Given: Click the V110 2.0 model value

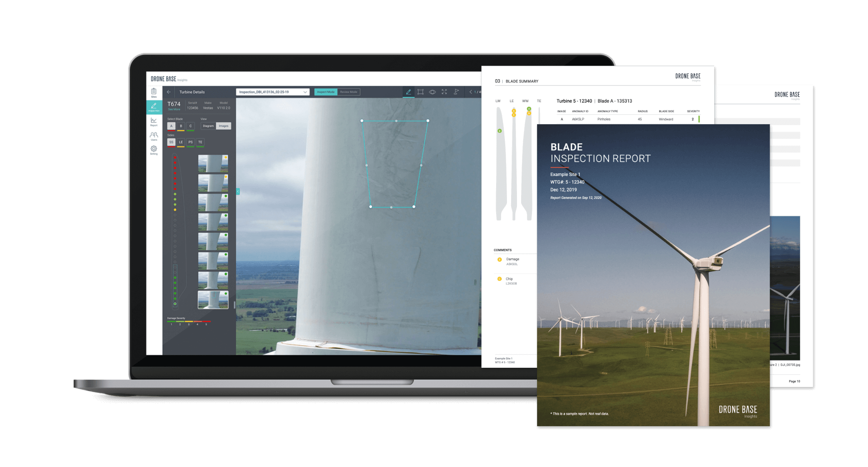Looking at the screenshot, I should pyautogui.click(x=223, y=108).
